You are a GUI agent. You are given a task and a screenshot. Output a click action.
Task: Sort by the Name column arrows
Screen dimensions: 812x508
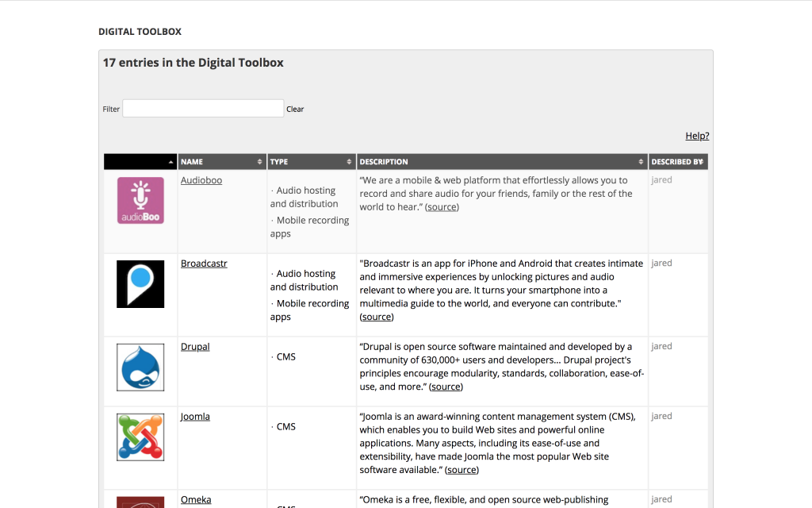260,162
